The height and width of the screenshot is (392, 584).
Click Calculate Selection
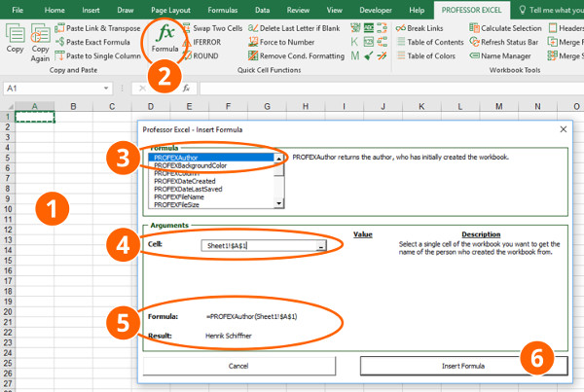[x=505, y=28]
